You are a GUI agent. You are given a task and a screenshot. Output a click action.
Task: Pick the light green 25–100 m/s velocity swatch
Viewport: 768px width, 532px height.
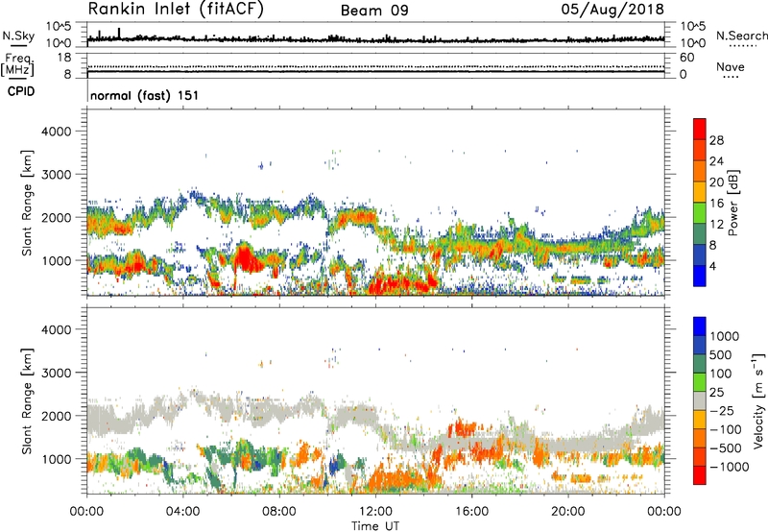[700, 382]
